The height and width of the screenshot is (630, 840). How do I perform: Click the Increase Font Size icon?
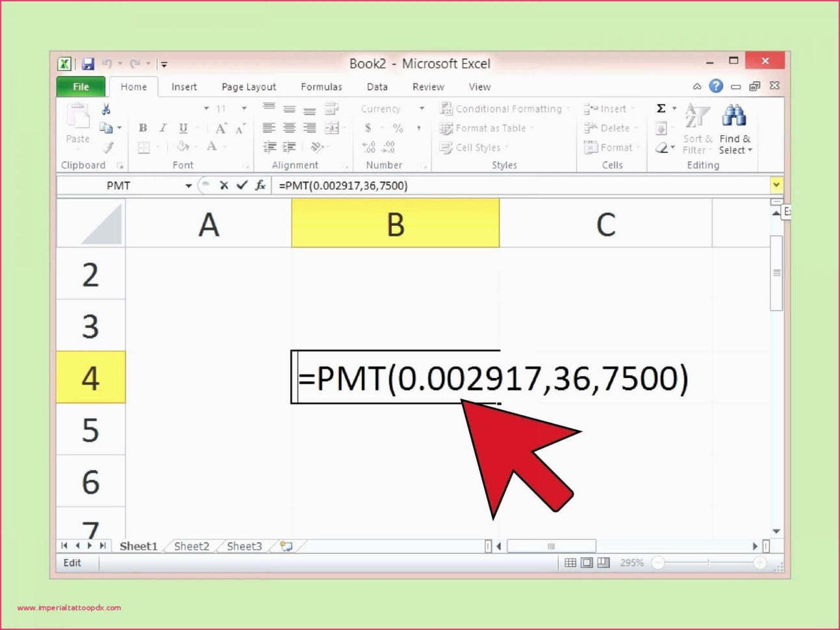(221, 128)
